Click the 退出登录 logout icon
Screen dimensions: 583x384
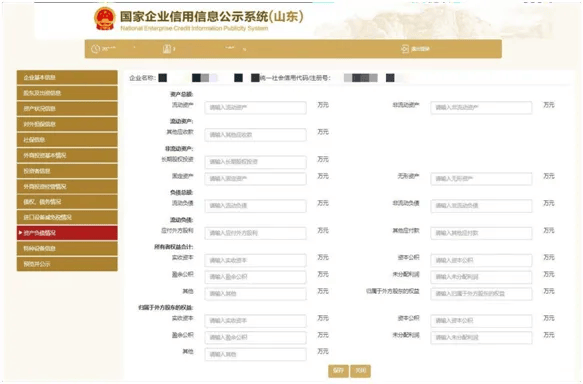tap(405, 49)
